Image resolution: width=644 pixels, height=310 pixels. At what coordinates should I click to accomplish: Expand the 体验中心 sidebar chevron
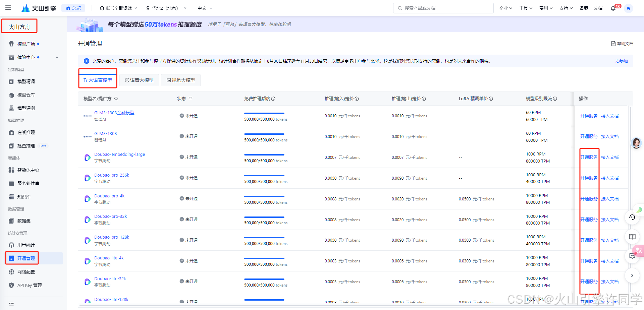(57, 57)
